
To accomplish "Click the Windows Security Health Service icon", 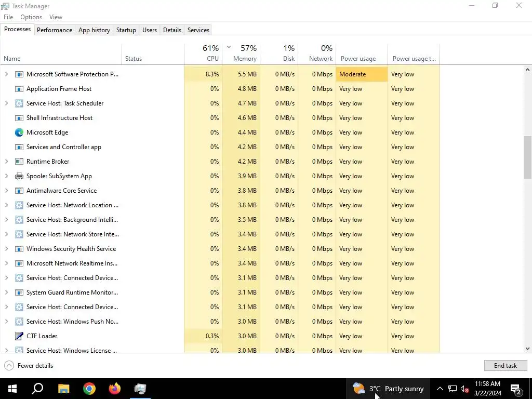I will pos(19,249).
